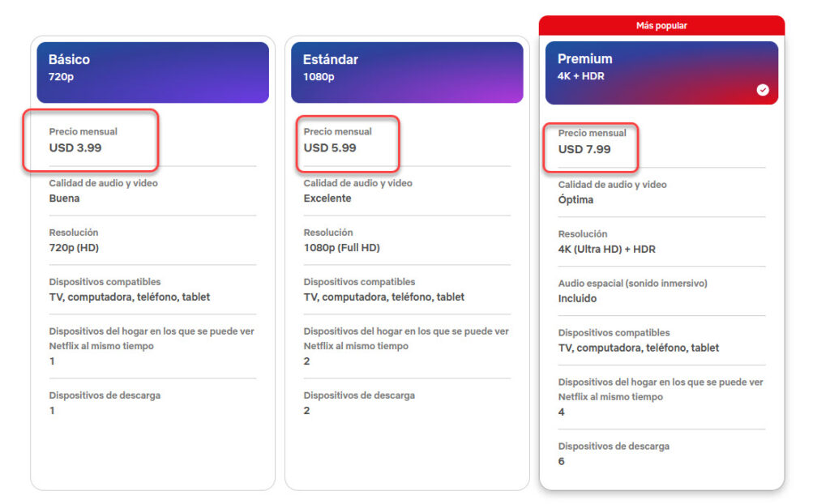The image size is (830, 504).
Task: Select the Premium 4K + HDR plan header
Action: 661,73
